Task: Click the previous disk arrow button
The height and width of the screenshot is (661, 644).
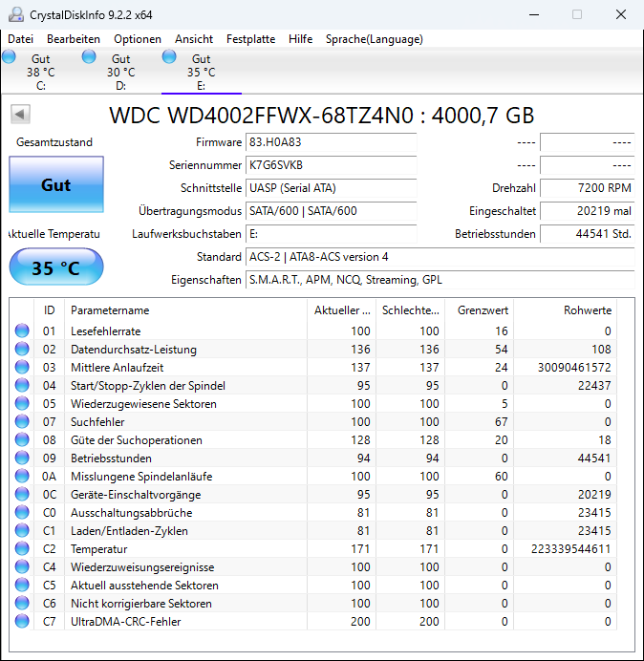Action: [x=20, y=115]
